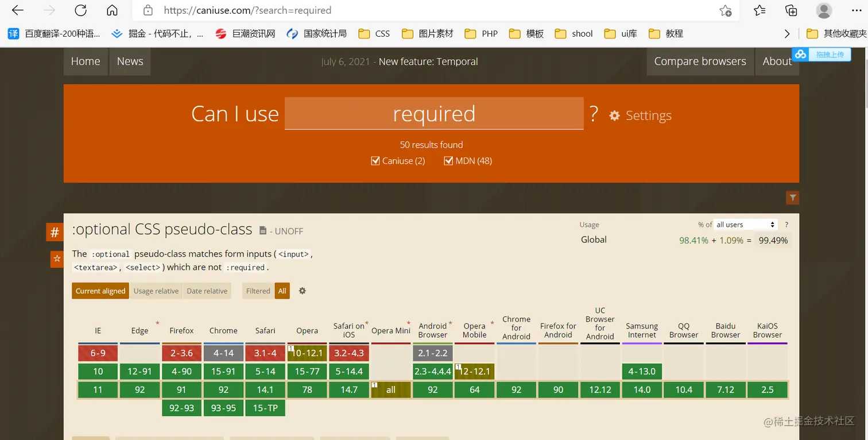Open the ui库 bookmarks folder
868x440 pixels.
click(x=621, y=33)
